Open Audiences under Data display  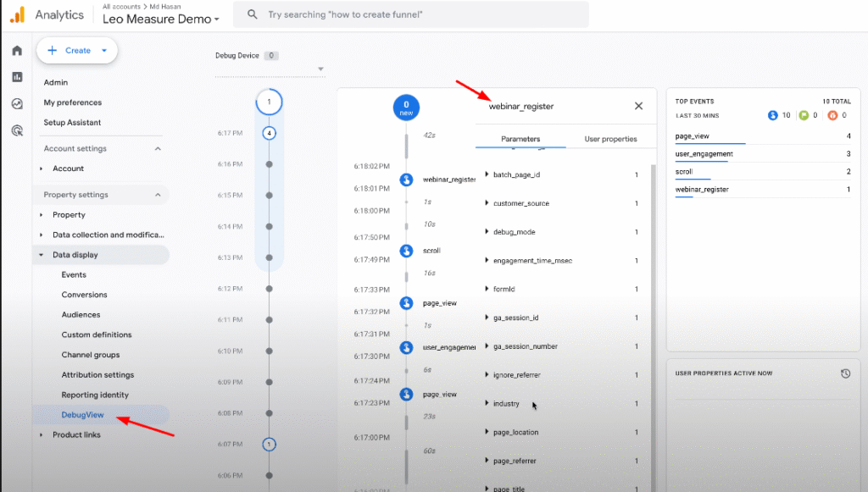(81, 314)
